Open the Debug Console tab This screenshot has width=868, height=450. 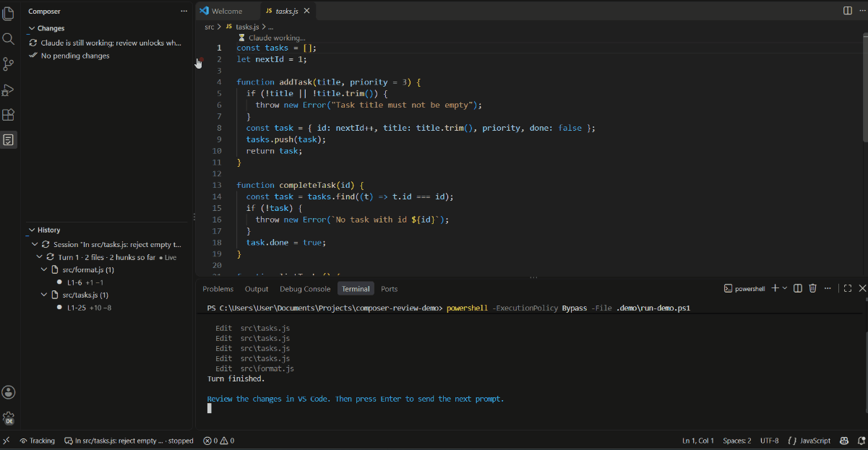pos(305,289)
